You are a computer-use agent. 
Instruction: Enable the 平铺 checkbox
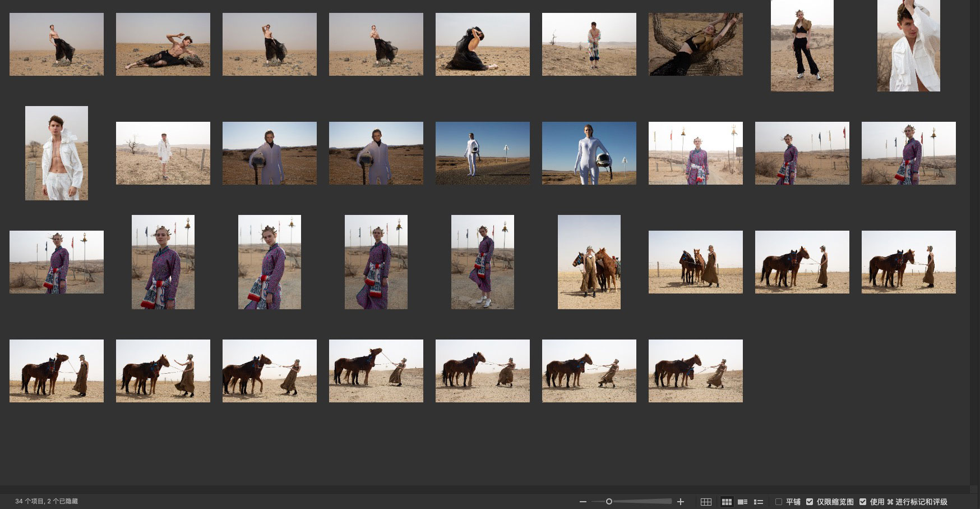point(779,502)
